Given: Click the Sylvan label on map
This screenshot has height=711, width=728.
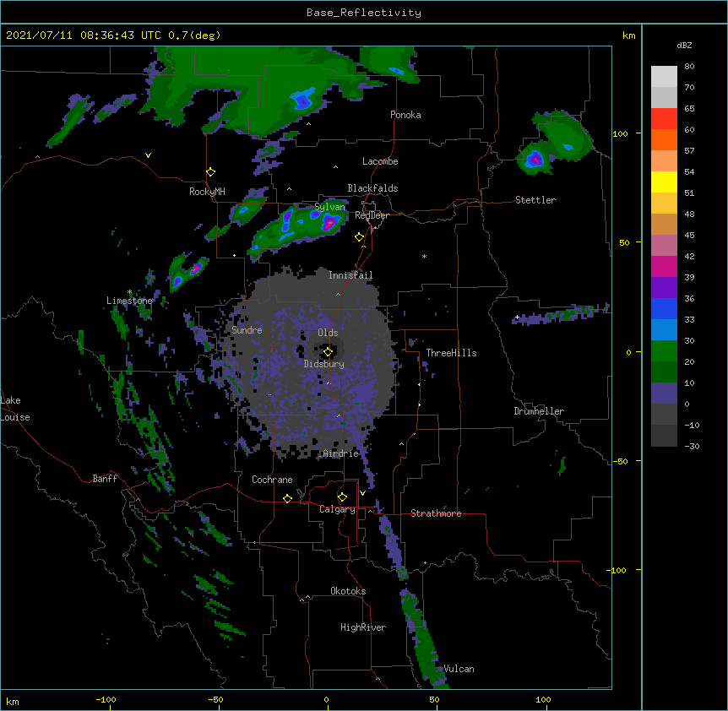Looking at the screenshot, I should (329, 207).
